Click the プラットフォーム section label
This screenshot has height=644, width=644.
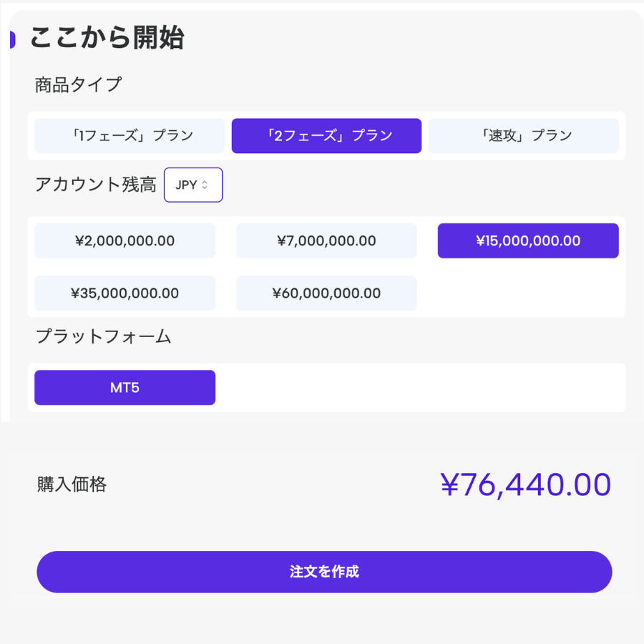click(103, 336)
